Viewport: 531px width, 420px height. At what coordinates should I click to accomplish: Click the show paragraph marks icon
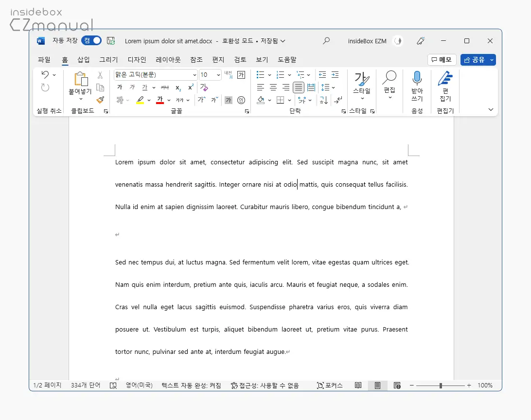click(338, 100)
